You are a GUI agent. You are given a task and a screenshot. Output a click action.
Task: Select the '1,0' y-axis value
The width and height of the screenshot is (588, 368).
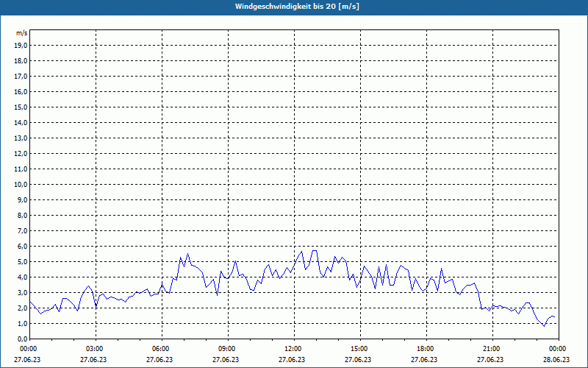(23, 323)
